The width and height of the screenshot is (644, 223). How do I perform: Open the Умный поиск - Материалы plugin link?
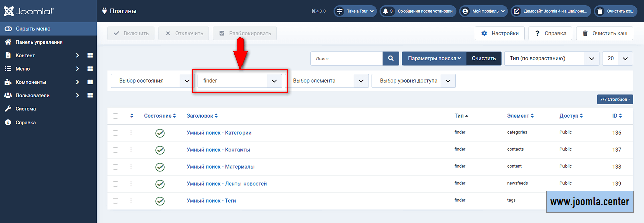click(220, 167)
